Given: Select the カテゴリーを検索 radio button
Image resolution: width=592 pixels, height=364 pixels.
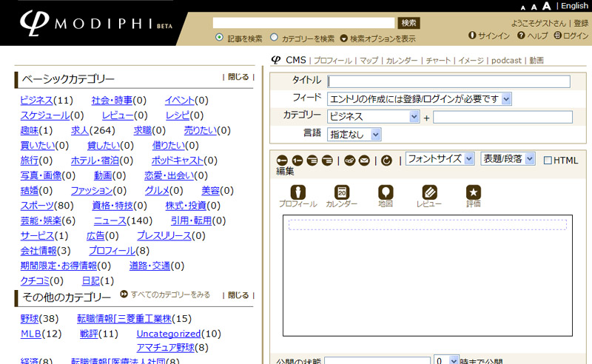Looking at the screenshot, I should coord(274,38).
